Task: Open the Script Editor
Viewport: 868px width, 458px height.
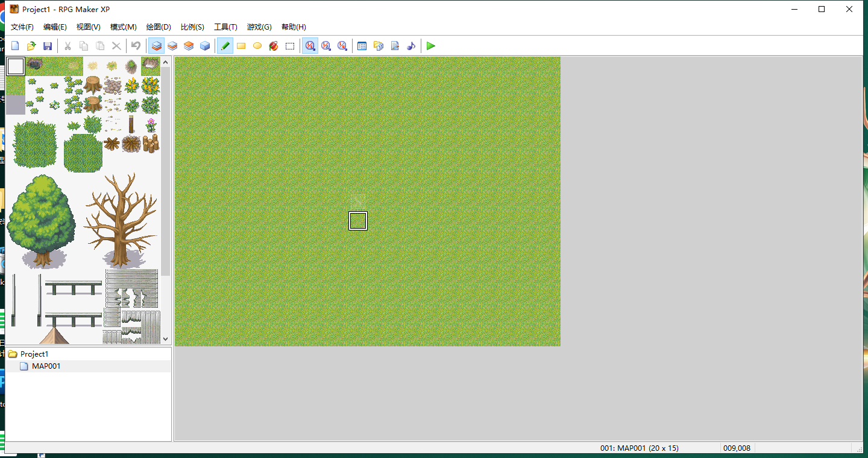Action: click(394, 45)
